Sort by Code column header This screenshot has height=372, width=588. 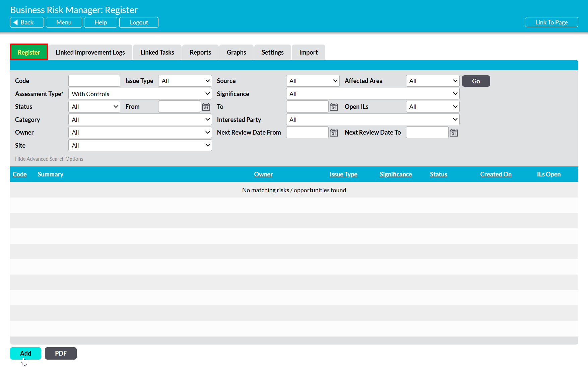20,174
